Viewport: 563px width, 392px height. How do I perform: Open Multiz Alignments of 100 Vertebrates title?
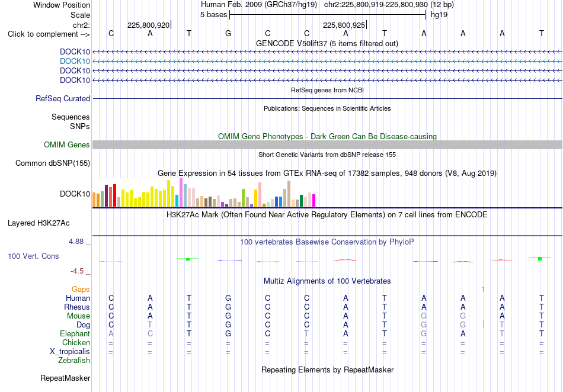click(x=327, y=281)
